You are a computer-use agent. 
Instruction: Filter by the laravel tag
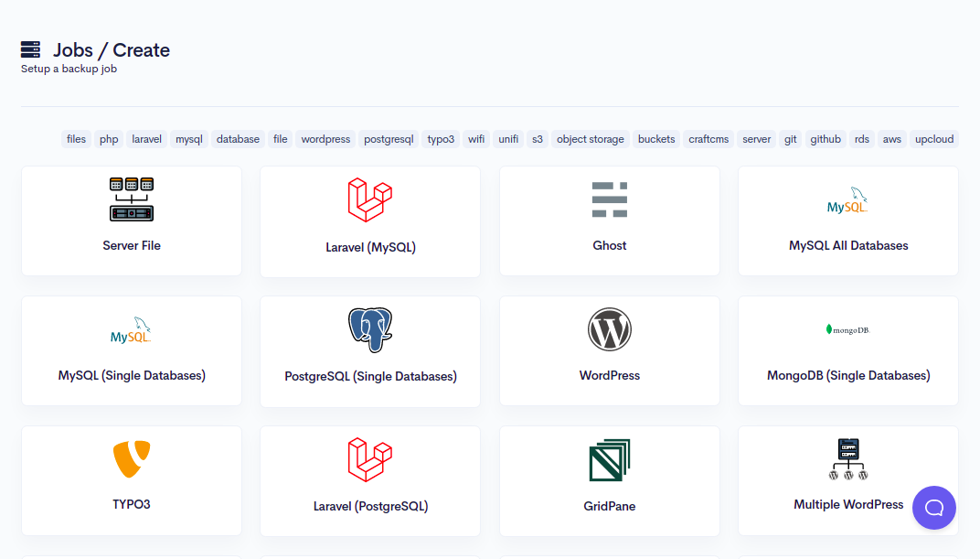tap(147, 139)
